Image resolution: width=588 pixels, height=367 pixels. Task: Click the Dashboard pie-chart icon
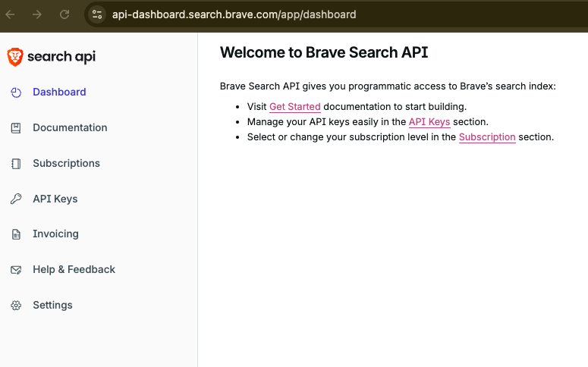click(16, 93)
